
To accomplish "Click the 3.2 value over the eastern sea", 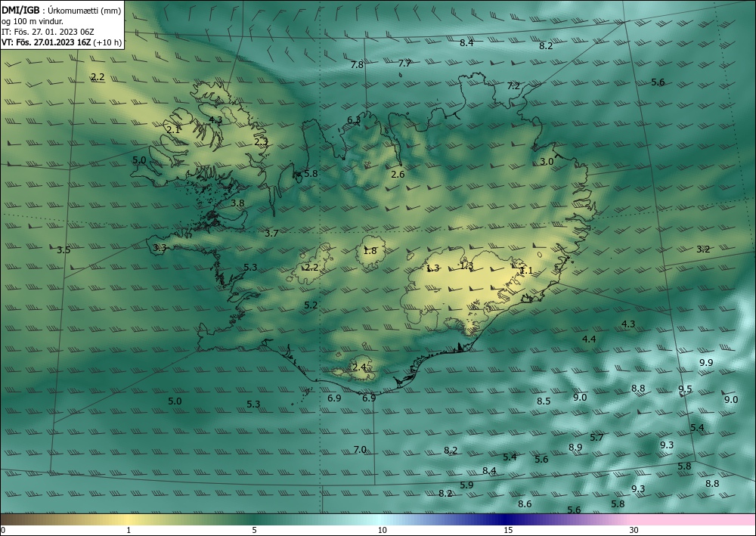I will (703, 249).
